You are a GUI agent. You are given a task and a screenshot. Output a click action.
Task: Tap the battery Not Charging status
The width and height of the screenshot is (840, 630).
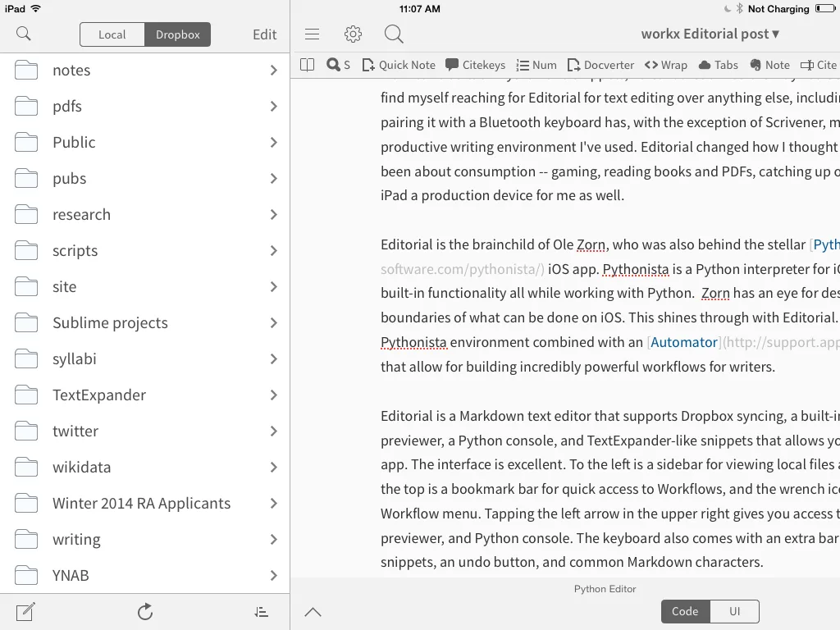click(x=790, y=8)
